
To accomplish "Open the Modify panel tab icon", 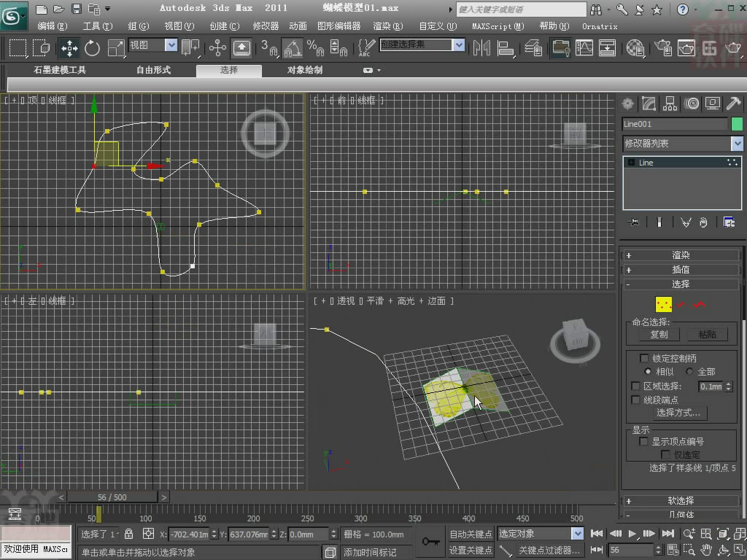I will coord(649,104).
